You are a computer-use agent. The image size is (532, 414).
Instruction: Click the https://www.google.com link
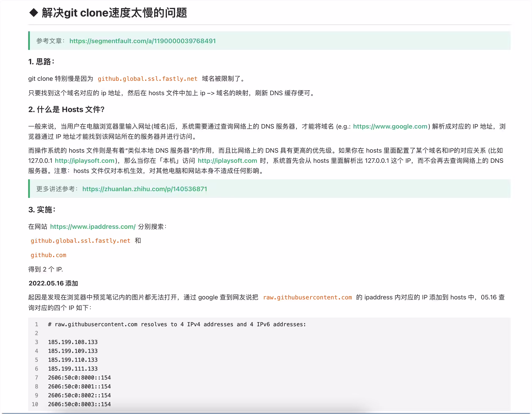coord(390,126)
